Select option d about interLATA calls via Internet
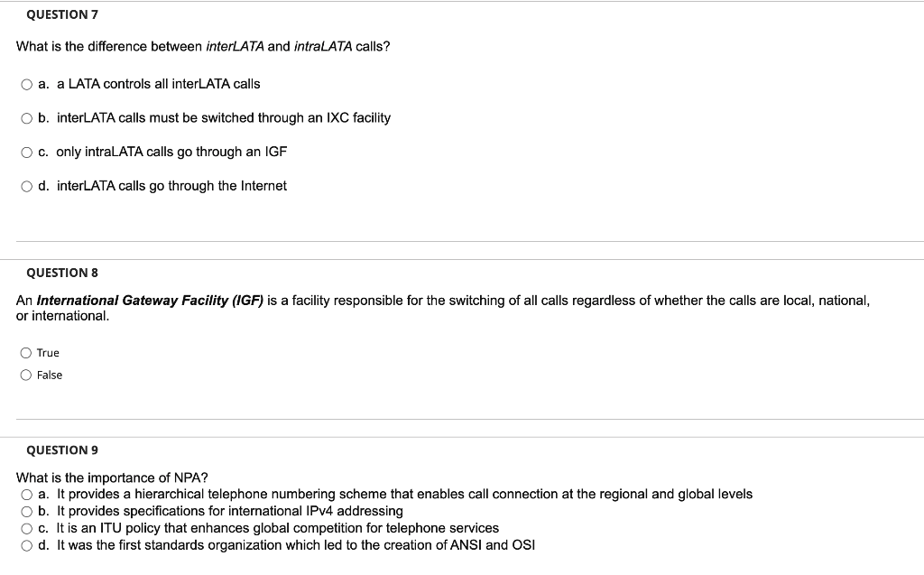The width and height of the screenshot is (924, 575). [24, 186]
